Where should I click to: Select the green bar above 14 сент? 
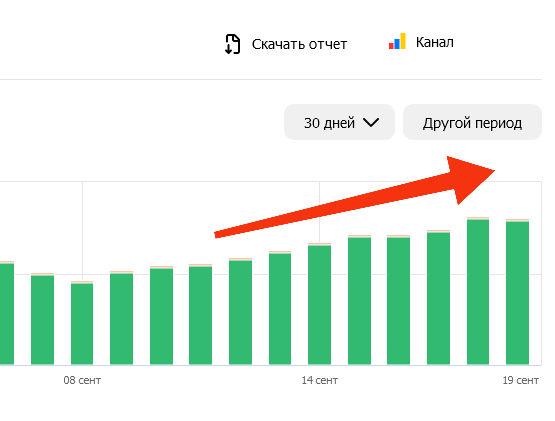(x=319, y=304)
